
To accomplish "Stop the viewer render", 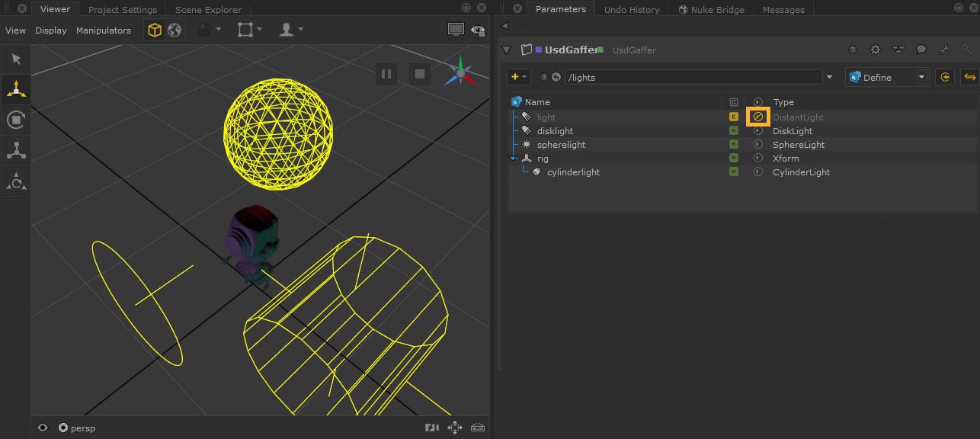I will click(418, 74).
